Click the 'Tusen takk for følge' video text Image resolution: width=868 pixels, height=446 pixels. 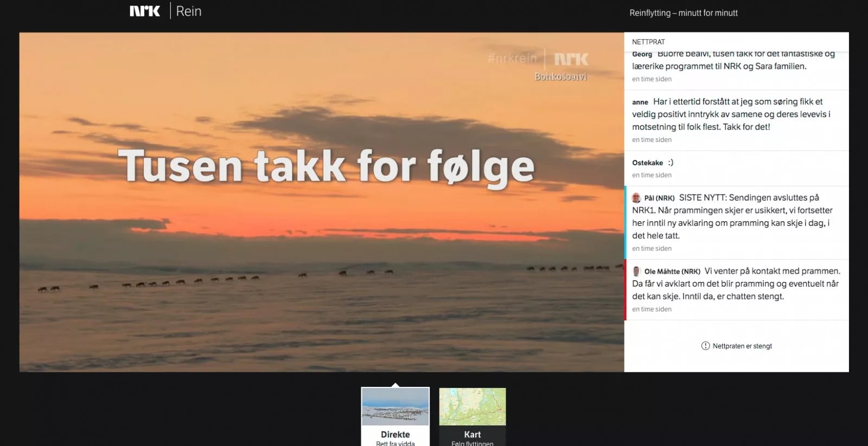pyautogui.click(x=326, y=166)
